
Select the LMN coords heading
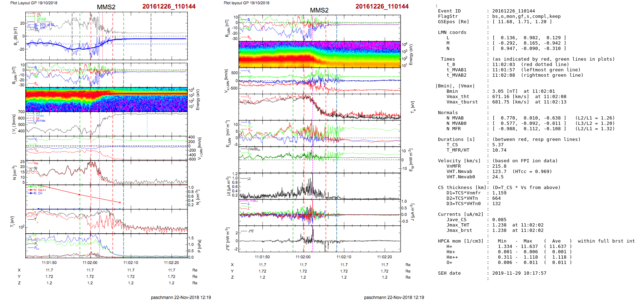(452, 32)
